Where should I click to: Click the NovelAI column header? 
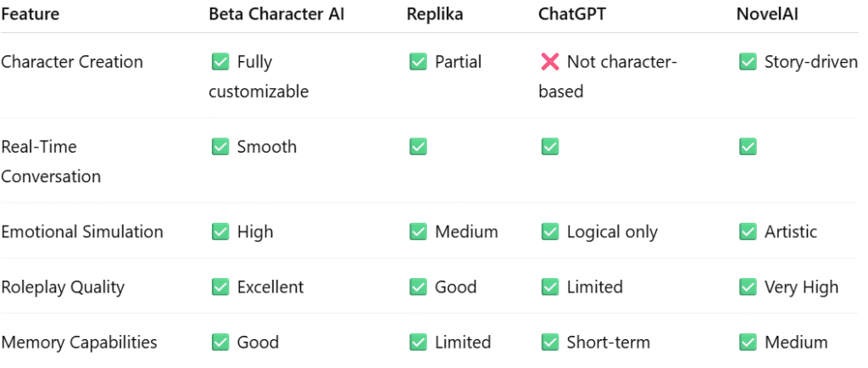[x=766, y=14]
